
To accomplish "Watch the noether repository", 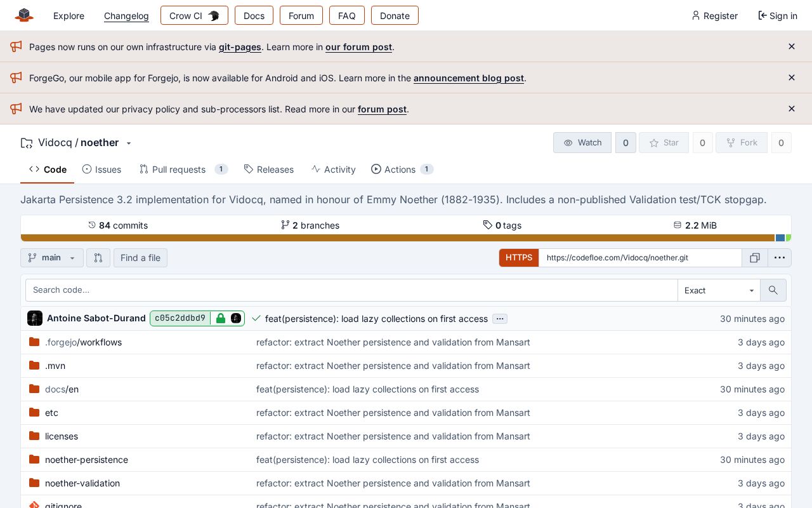I will 582,143.
